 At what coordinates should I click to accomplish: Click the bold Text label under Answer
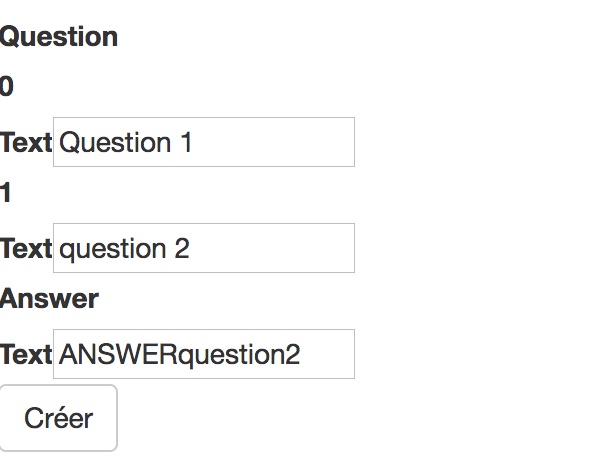(x=26, y=355)
